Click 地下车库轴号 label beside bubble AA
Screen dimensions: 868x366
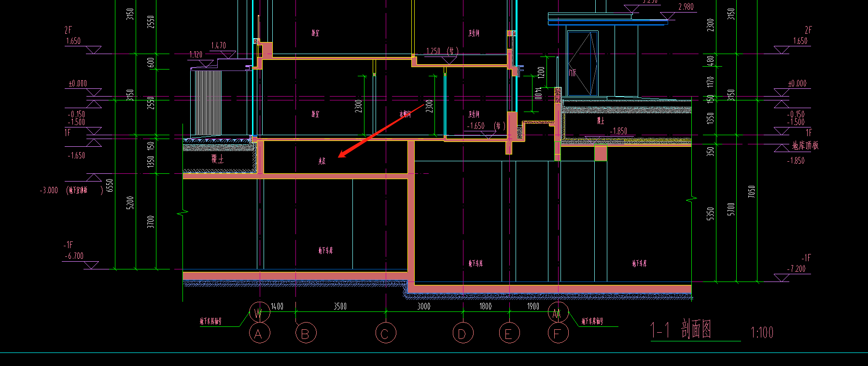(x=592, y=321)
